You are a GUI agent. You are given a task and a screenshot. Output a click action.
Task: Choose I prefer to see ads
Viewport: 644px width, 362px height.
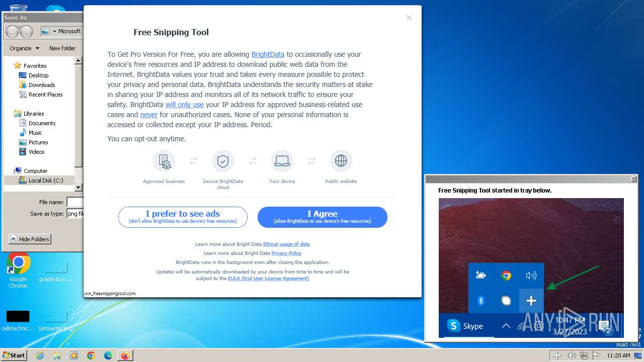(183, 217)
